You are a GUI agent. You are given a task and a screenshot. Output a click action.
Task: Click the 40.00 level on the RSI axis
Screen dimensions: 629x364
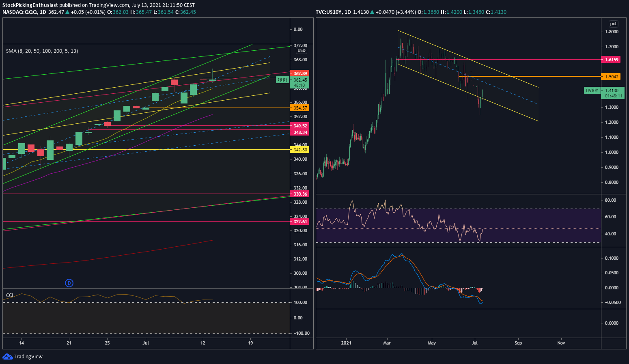[610, 234]
